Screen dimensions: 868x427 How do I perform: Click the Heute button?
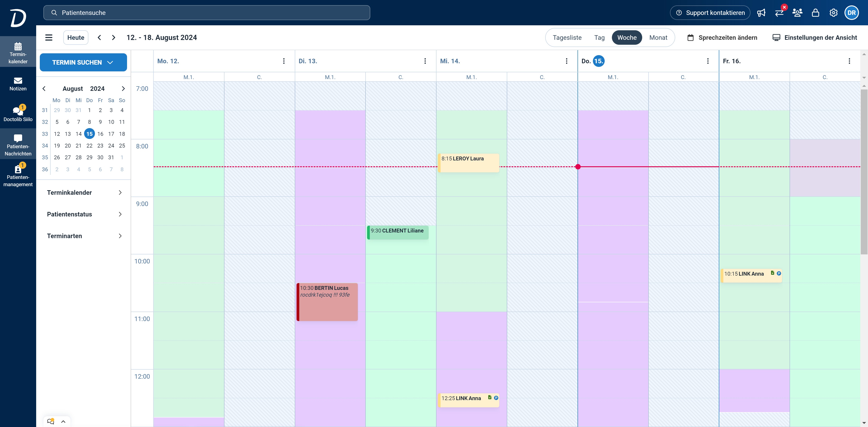(76, 37)
